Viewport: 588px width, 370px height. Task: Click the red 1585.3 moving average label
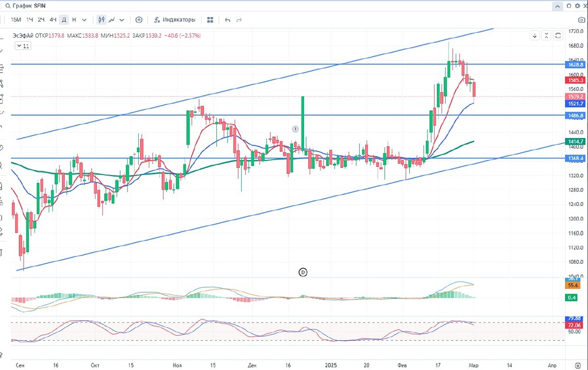point(576,80)
